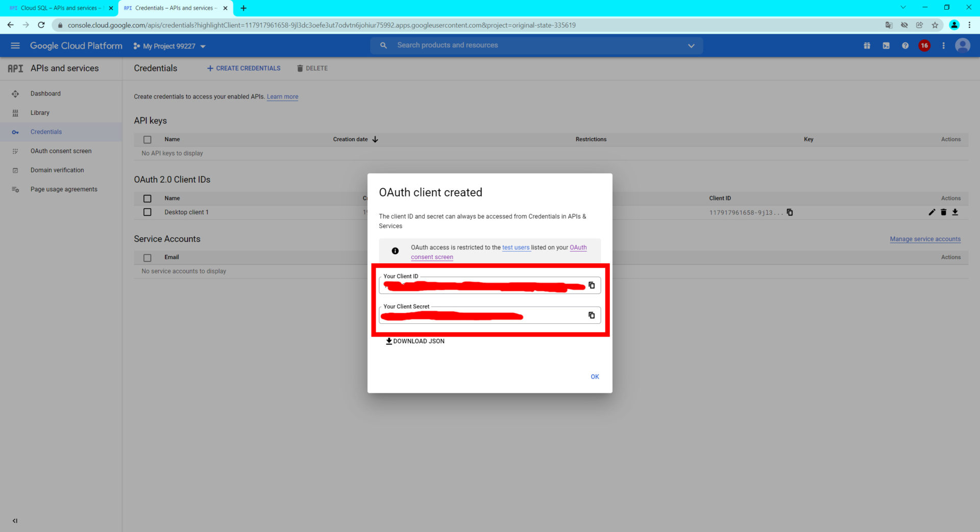Click the DELETE credentials button

pyautogui.click(x=312, y=68)
